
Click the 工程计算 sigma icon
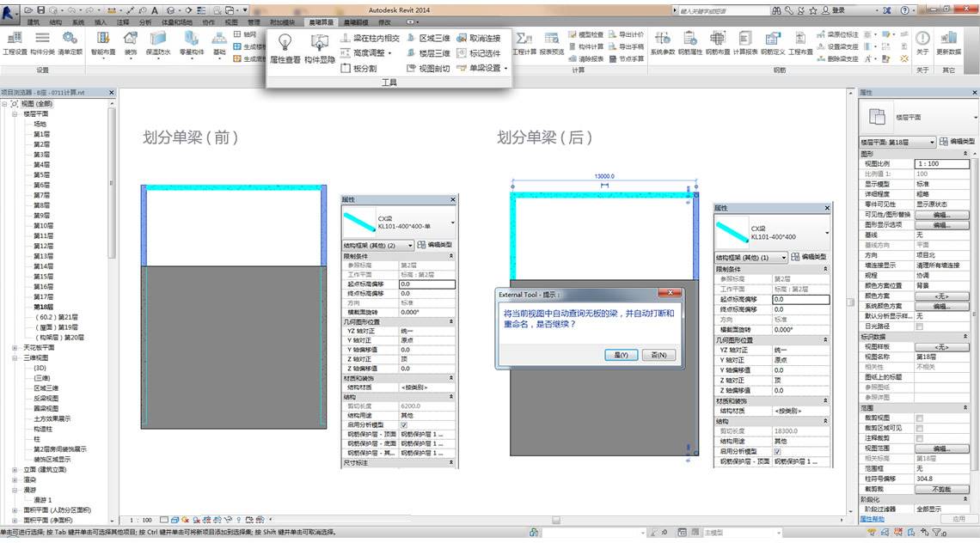(x=524, y=39)
